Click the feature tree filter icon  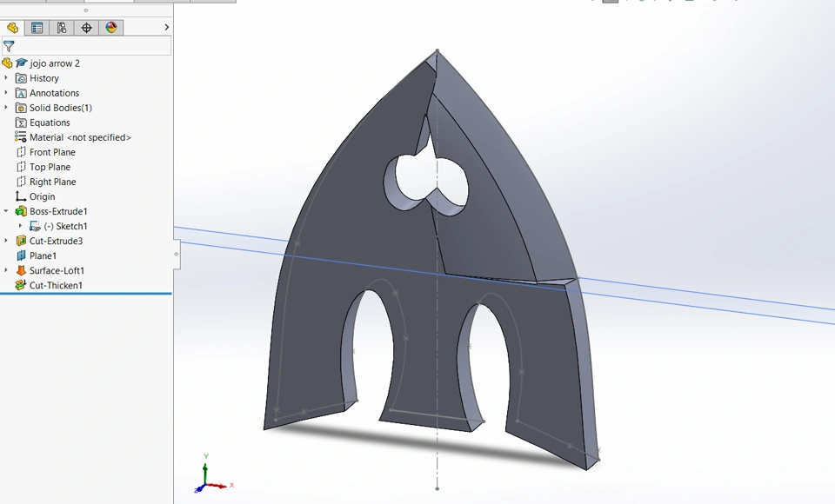click(x=9, y=46)
